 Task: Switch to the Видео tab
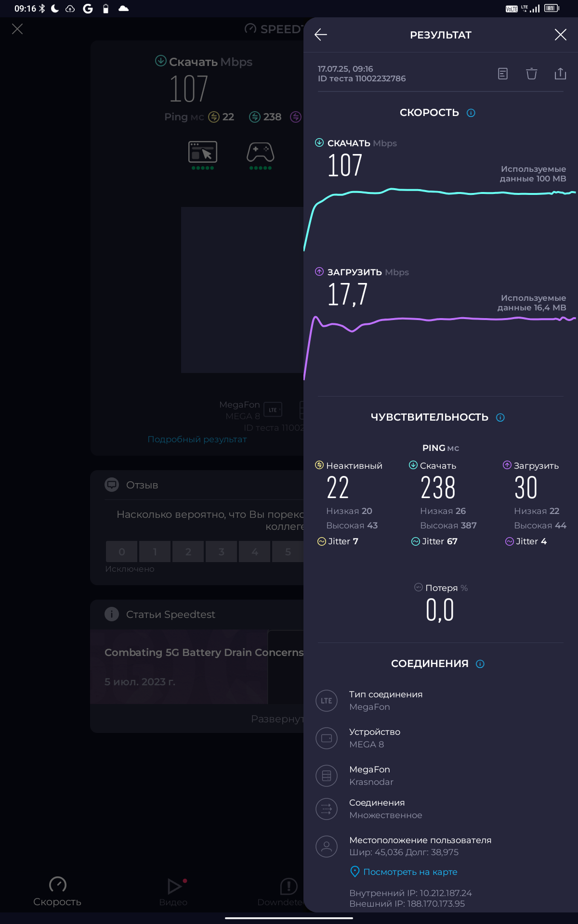173,892
